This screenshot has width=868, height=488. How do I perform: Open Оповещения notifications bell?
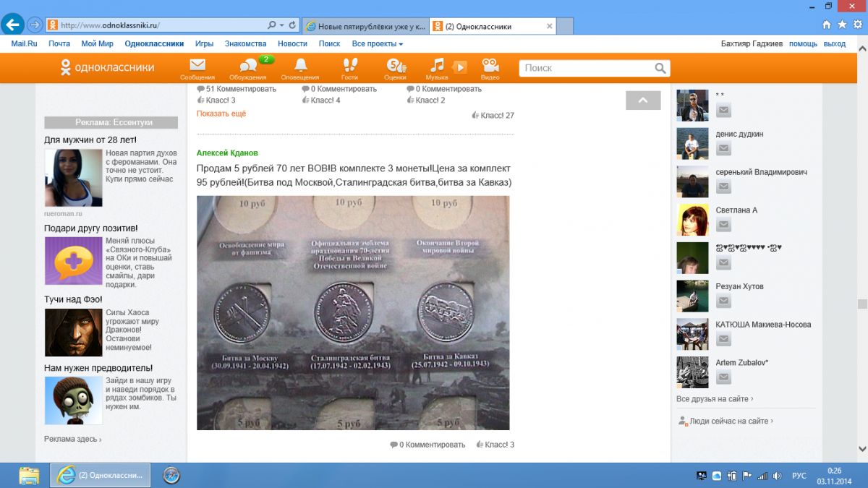tap(300, 67)
